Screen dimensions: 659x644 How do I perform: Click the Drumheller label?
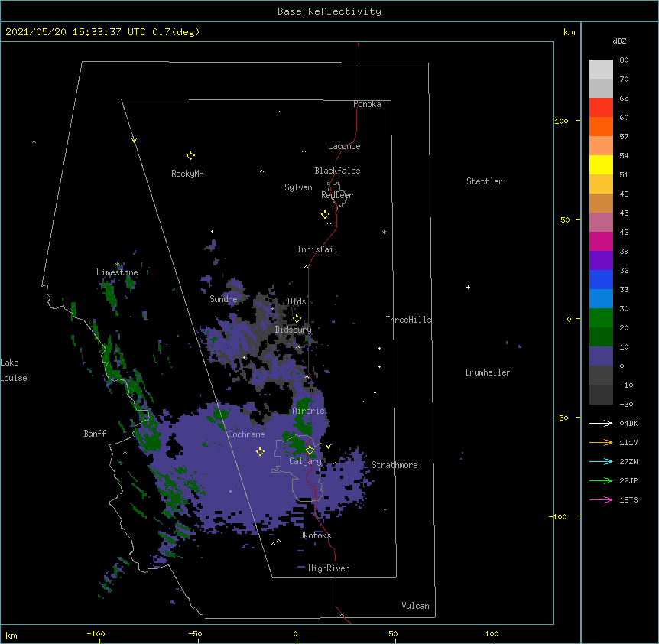click(488, 372)
